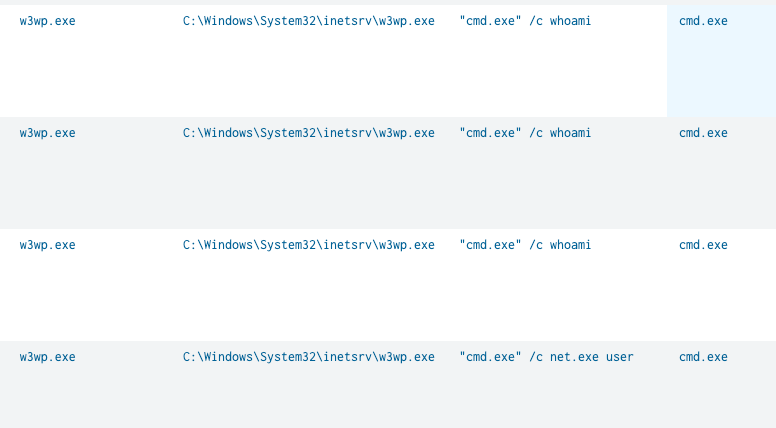This screenshot has width=776, height=428.
Task: Click blank light-blue area below highlighted cmd.exe cell
Action: (x=722, y=74)
